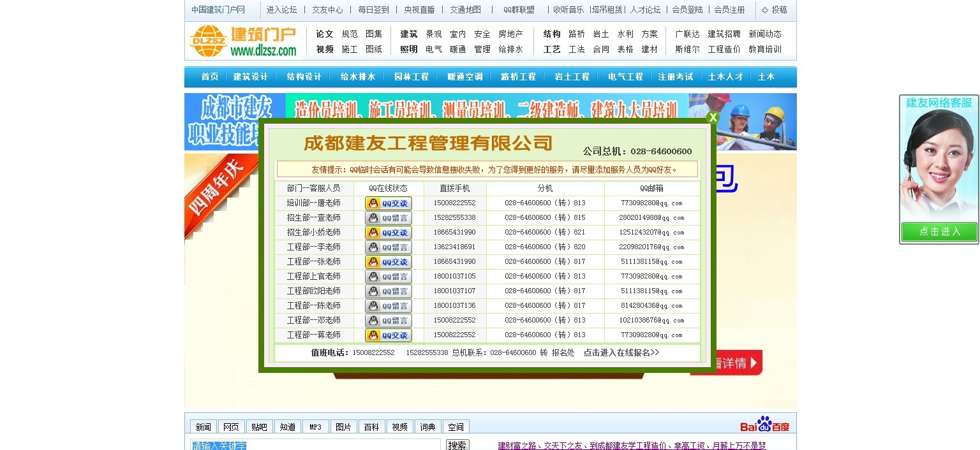
Task: Leave QQ message for 工程部欧阳老师
Action: tap(388, 291)
